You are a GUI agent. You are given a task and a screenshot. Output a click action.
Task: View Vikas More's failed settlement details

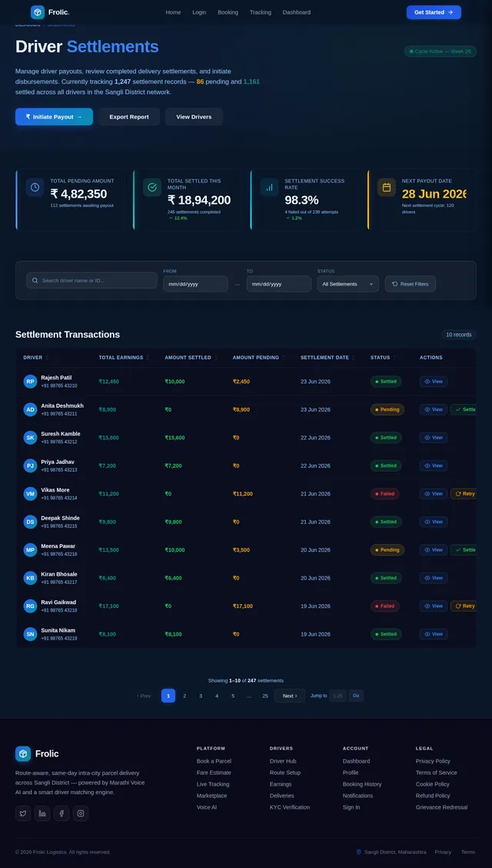(x=434, y=494)
